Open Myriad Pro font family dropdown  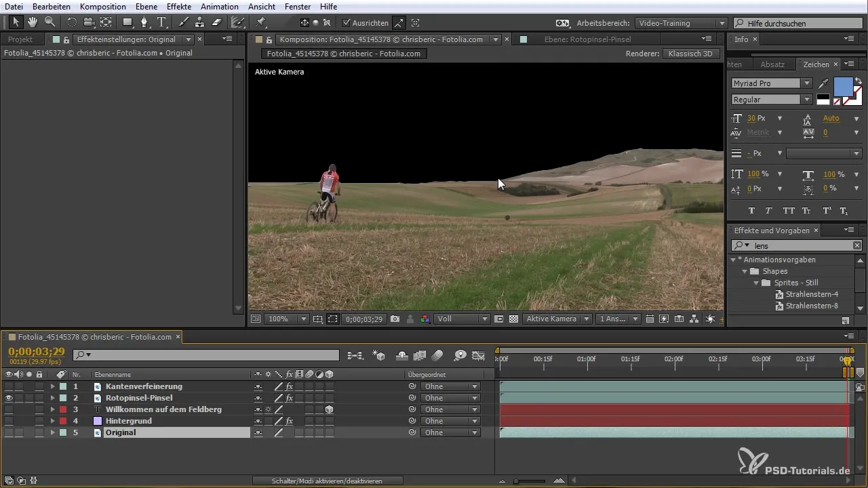tap(772, 83)
